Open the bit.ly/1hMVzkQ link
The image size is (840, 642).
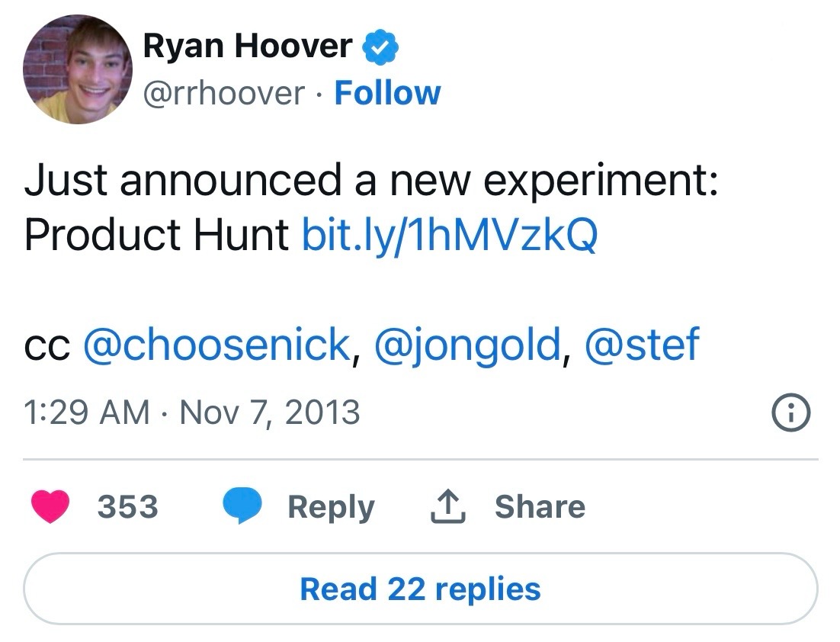450,236
